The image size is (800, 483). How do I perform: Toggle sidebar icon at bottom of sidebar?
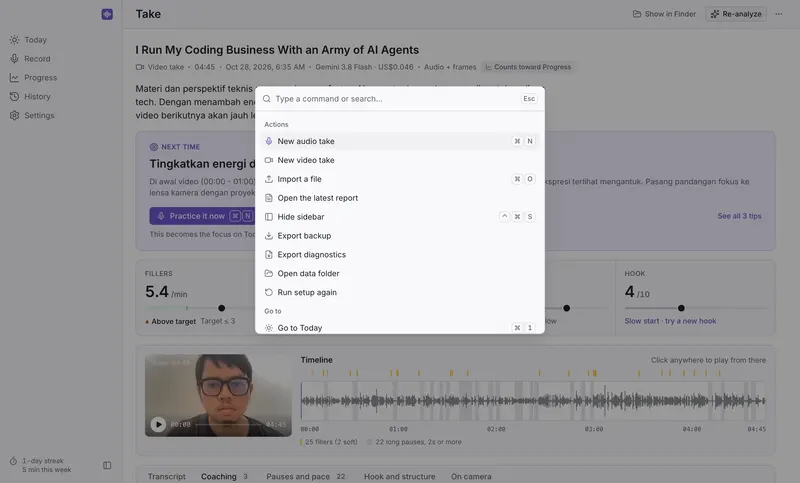click(107, 465)
